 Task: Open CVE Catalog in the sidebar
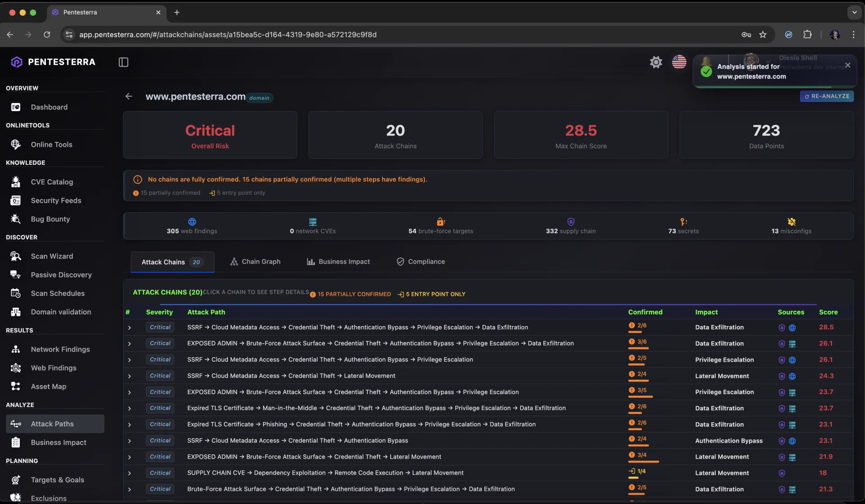(52, 182)
